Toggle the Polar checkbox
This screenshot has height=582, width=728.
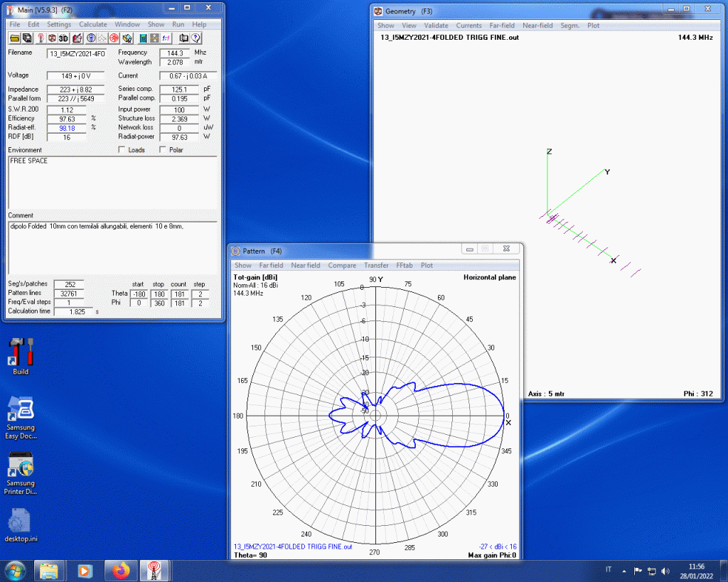(163, 150)
